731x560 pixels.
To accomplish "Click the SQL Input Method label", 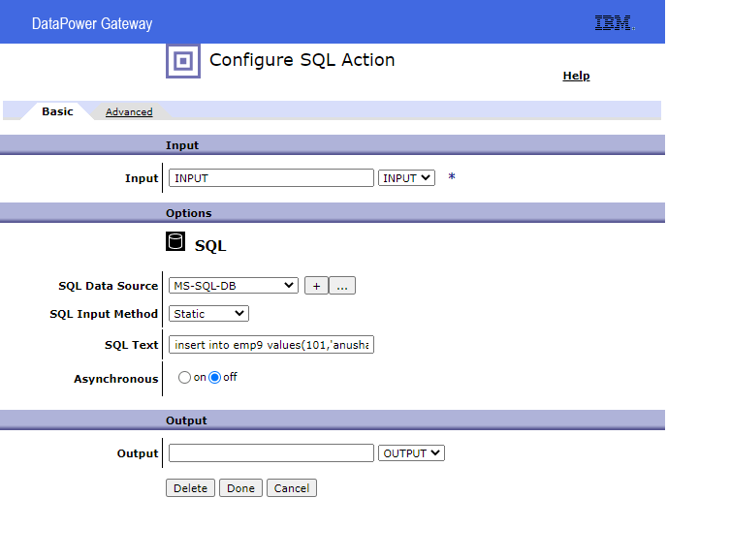I will [x=104, y=314].
